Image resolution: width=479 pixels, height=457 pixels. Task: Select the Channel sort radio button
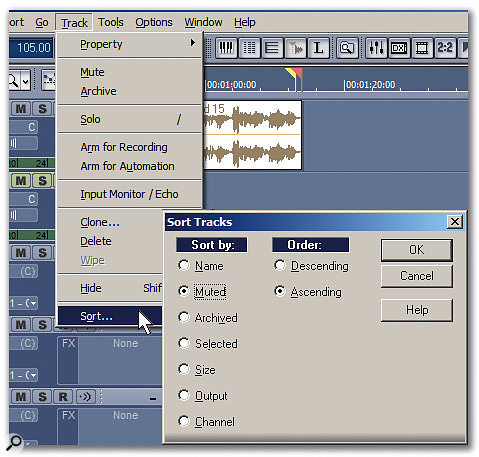[x=184, y=421]
